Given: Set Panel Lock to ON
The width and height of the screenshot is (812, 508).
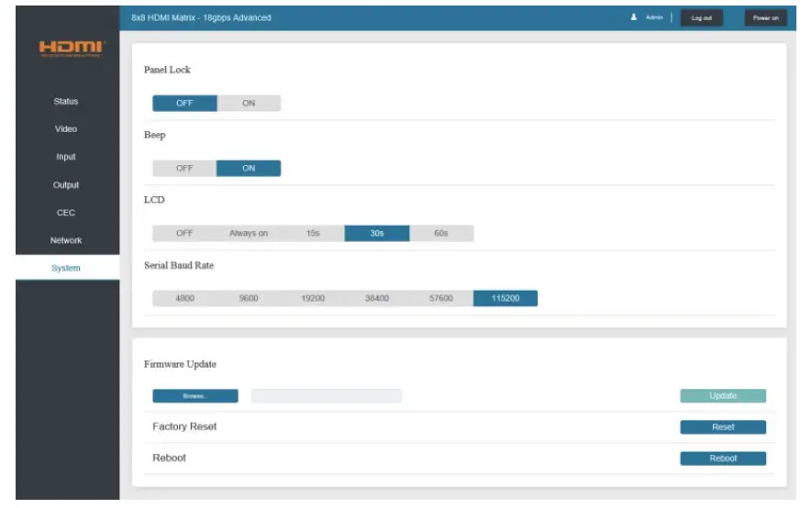Looking at the screenshot, I should [249, 104].
